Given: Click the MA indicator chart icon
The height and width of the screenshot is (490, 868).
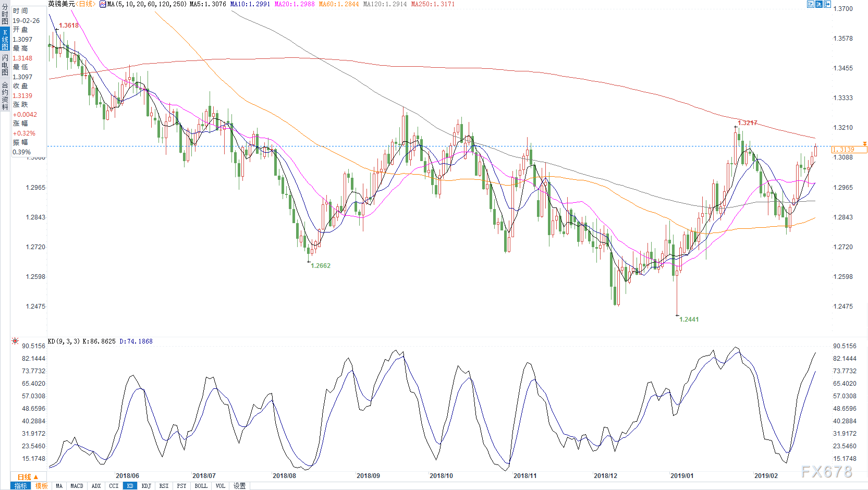Looking at the screenshot, I should point(103,4).
